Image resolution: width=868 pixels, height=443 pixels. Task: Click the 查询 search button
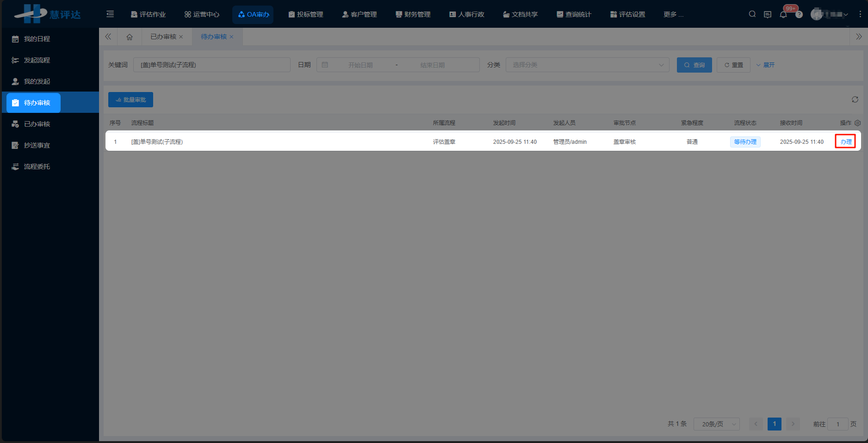(x=694, y=65)
